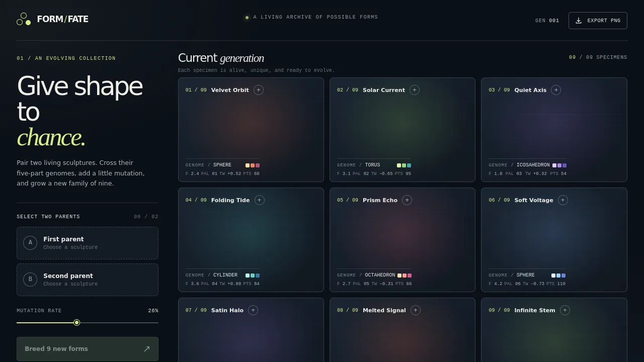Open the Second parent slot
Viewport: 644px width, 362px height.
pyautogui.click(x=88, y=280)
